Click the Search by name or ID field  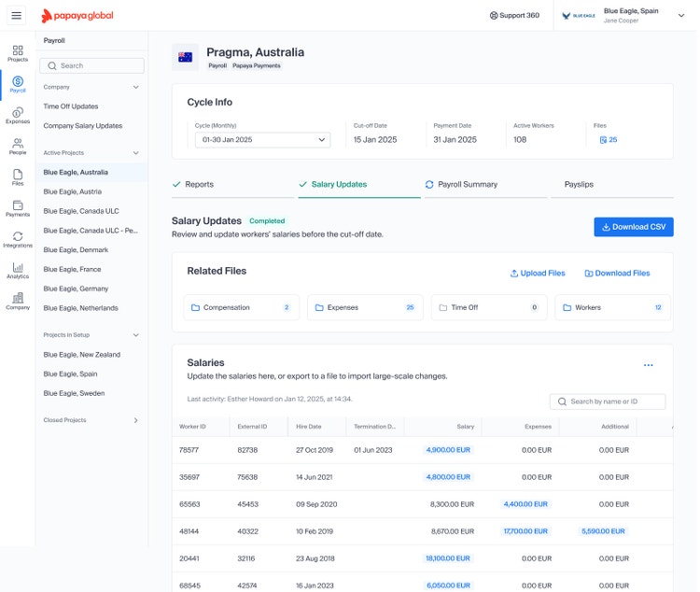(608, 402)
